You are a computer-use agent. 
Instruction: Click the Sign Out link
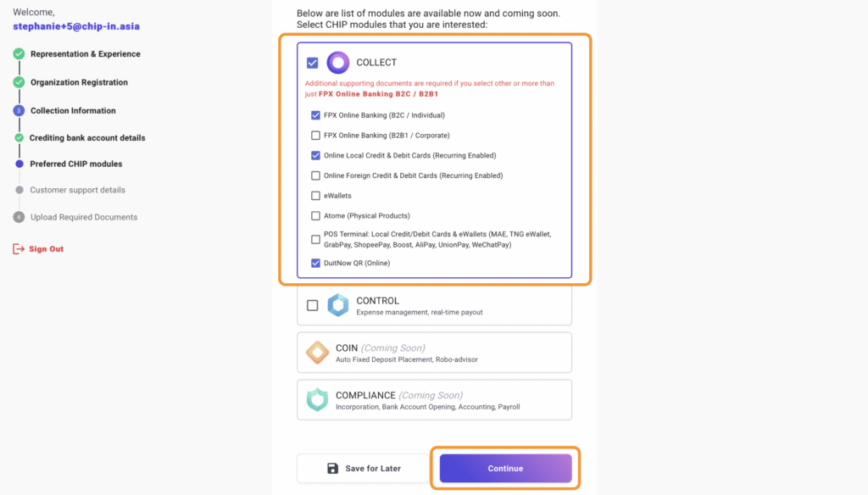point(46,249)
